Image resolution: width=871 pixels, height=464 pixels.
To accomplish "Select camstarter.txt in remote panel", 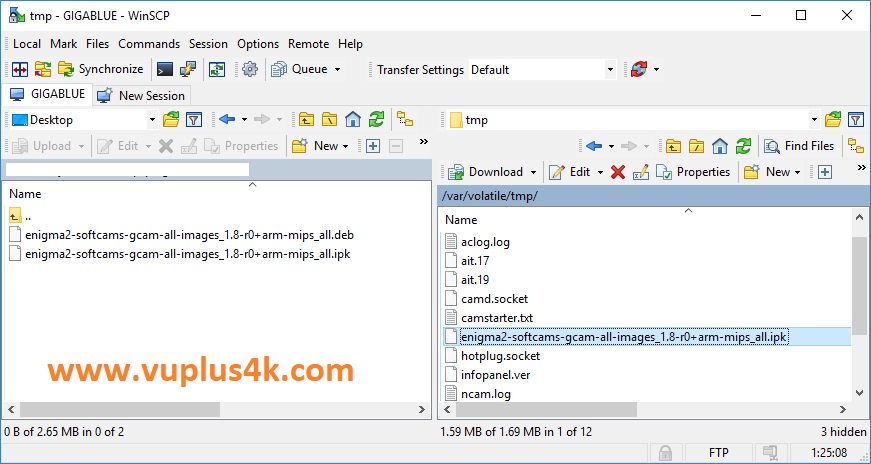I will click(x=497, y=318).
